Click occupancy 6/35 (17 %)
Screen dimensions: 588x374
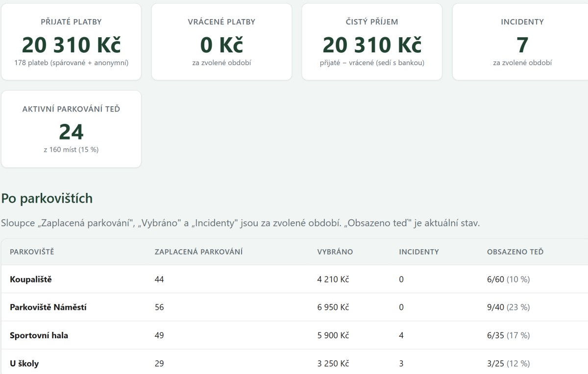coord(508,336)
